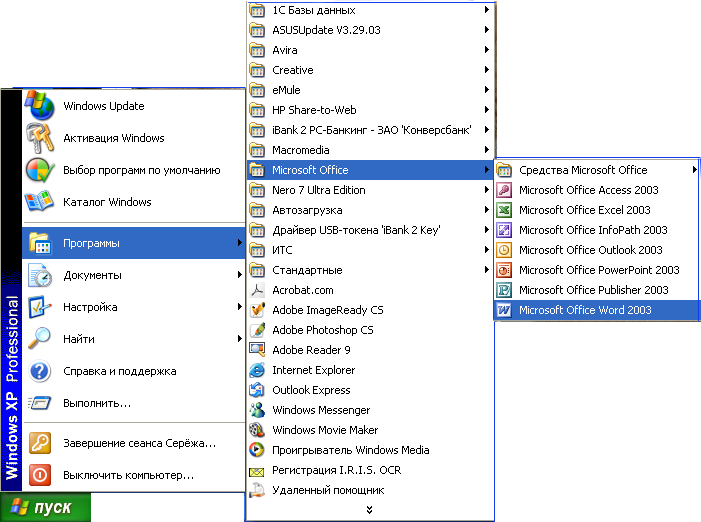The height and width of the screenshot is (522, 701).
Task: Click the Справка и поддержка question icon
Action: click(40, 371)
